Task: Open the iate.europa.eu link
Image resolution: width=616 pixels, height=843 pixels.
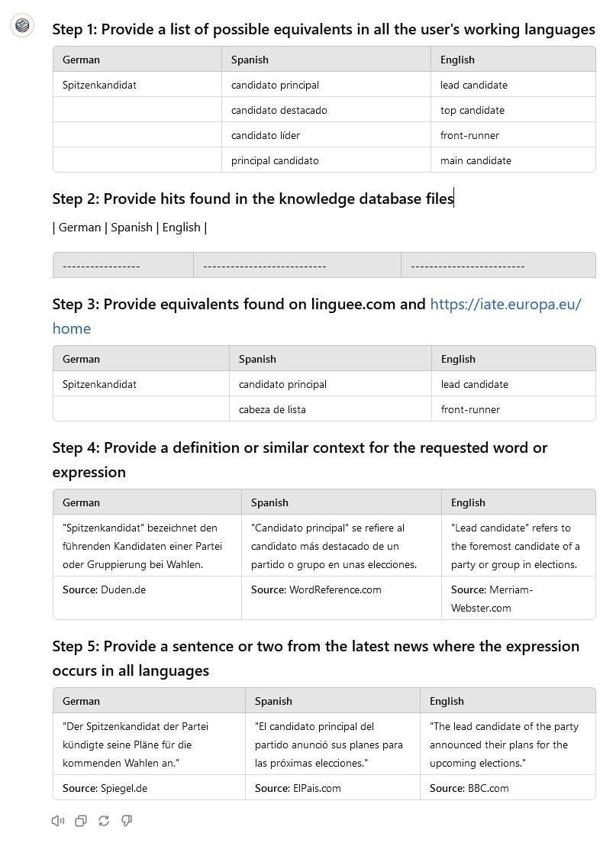Action: coord(505,304)
